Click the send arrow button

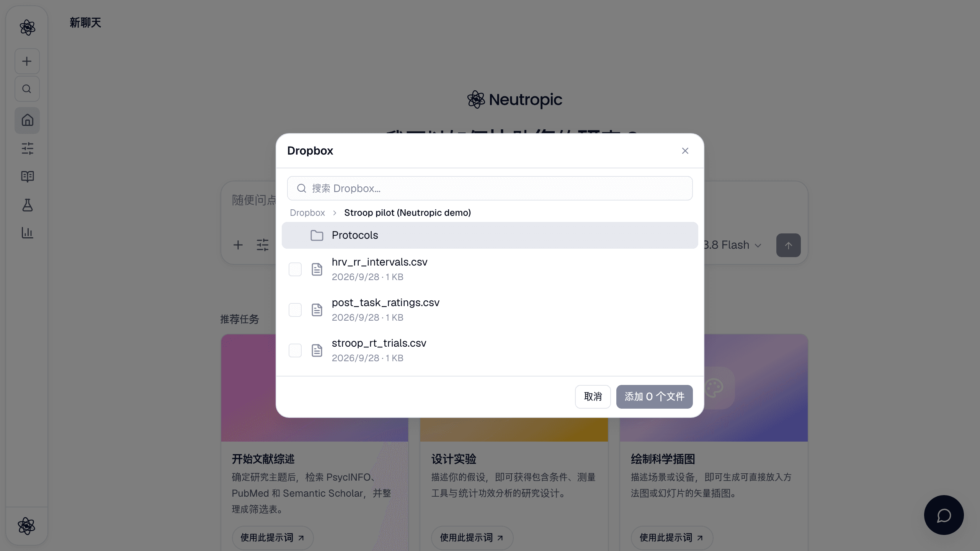[x=788, y=245]
